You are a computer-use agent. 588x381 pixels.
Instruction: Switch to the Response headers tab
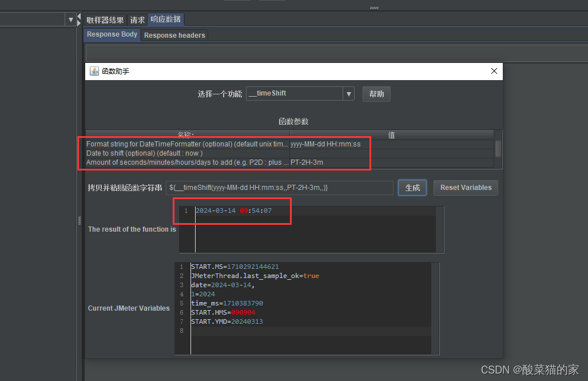tap(174, 35)
